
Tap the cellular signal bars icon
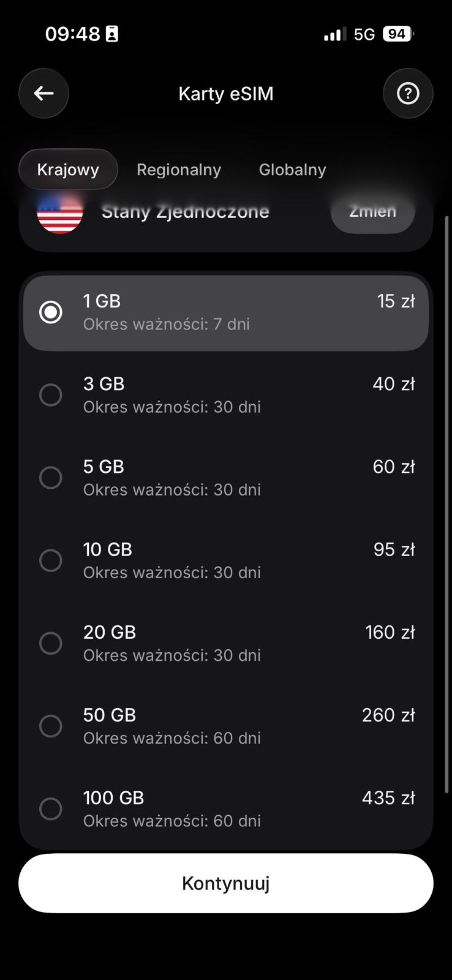(334, 34)
